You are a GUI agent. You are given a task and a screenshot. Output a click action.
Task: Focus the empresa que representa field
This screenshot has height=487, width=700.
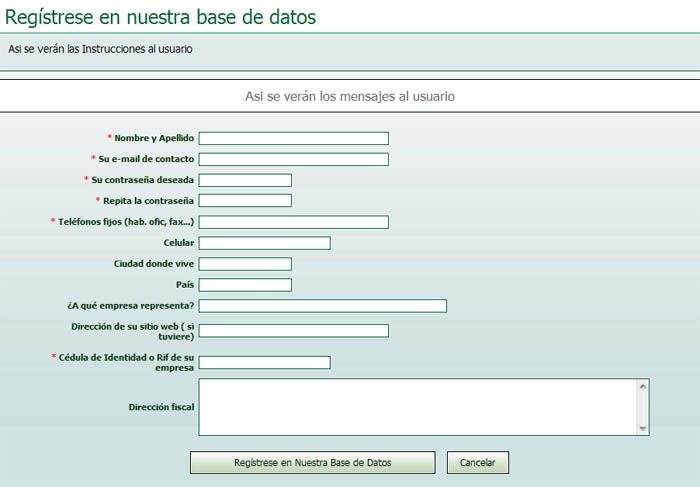pos(322,306)
